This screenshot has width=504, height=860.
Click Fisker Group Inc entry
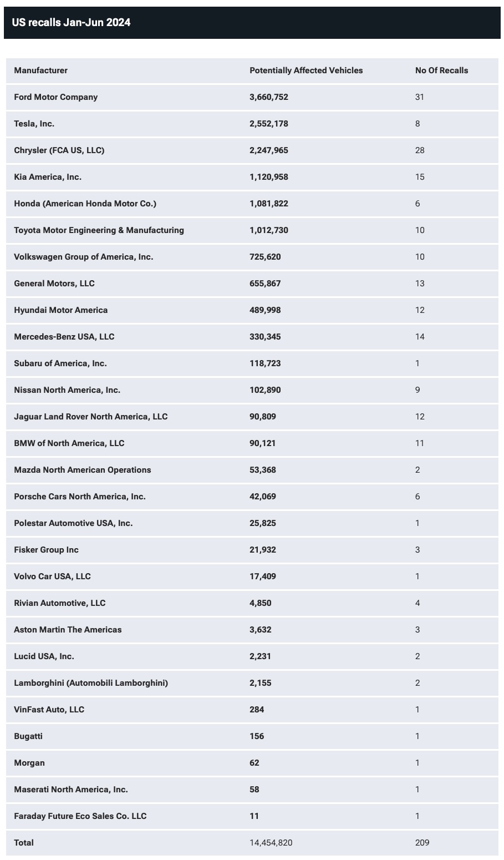click(x=47, y=550)
